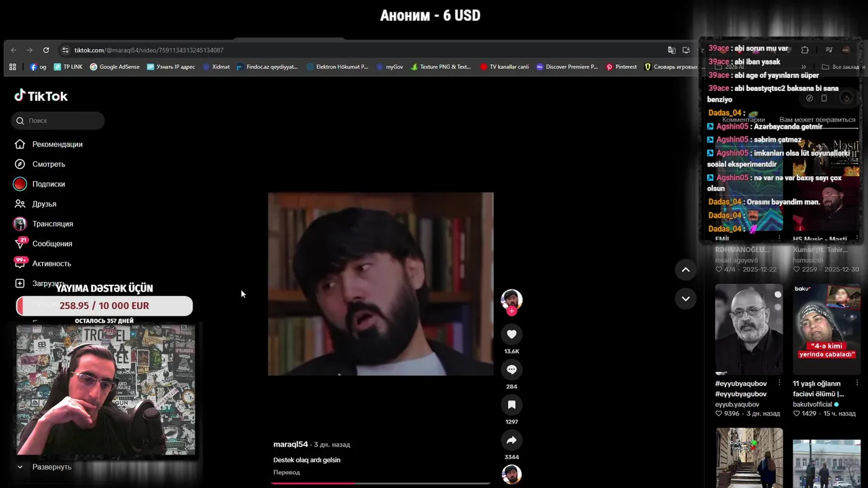Image resolution: width=868 pixels, height=488 pixels.
Task: Open 'og' Facebook bookmark
Action: pos(39,67)
